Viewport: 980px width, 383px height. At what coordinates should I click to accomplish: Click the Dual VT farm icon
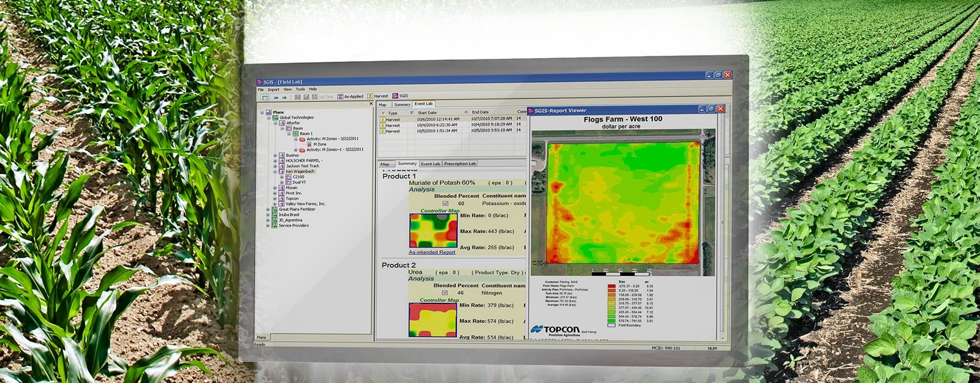point(289,182)
